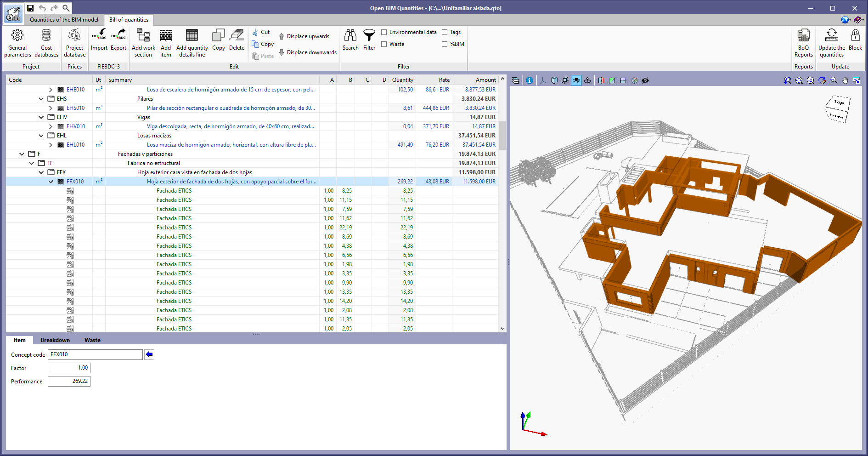The height and width of the screenshot is (456, 868).
Task: Collapse the FFX section
Action: pyautogui.click(x=41, y=172)
